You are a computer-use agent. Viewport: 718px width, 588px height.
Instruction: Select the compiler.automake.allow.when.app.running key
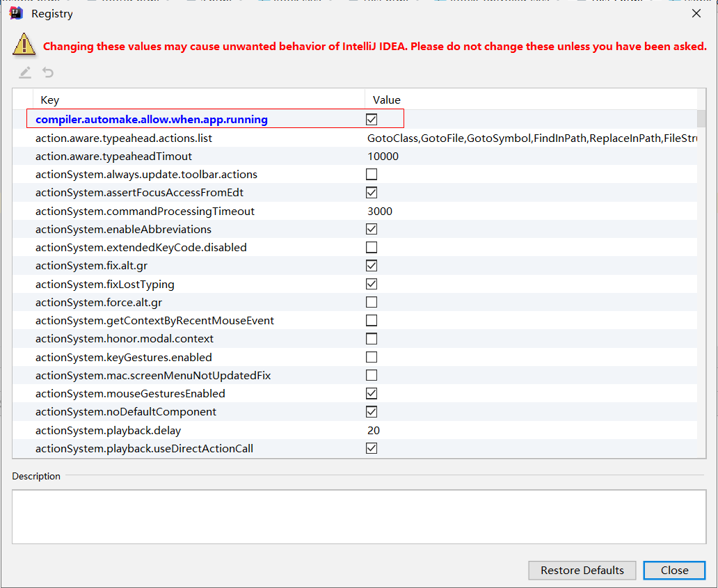click(152, 120)
